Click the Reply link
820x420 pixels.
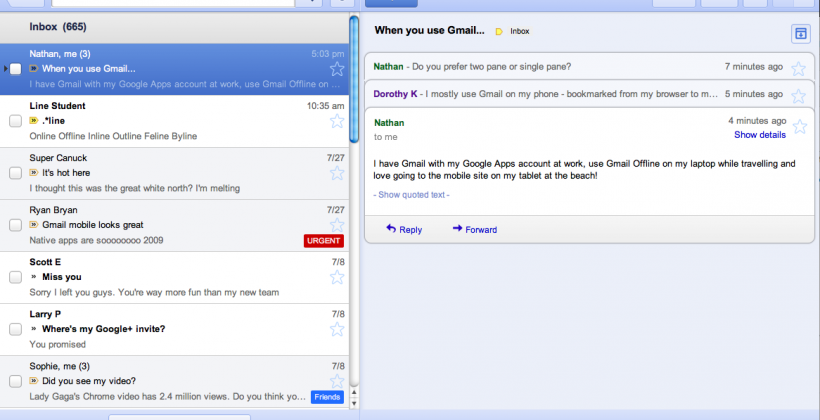(410, 230)
